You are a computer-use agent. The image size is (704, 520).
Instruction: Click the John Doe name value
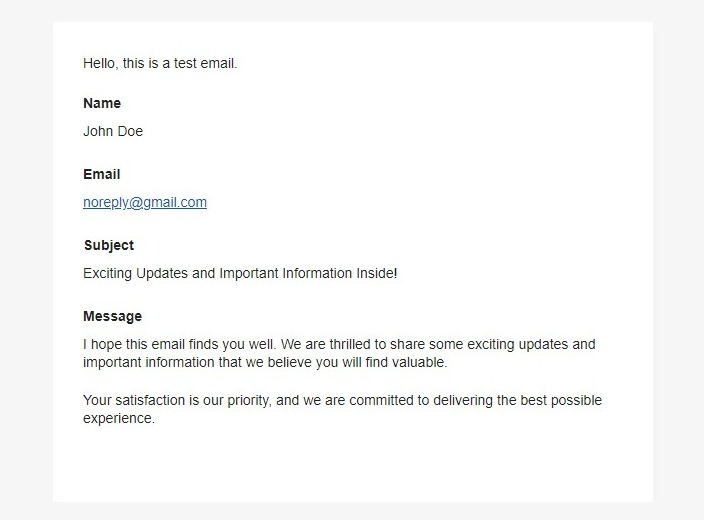tap(113, 131)
